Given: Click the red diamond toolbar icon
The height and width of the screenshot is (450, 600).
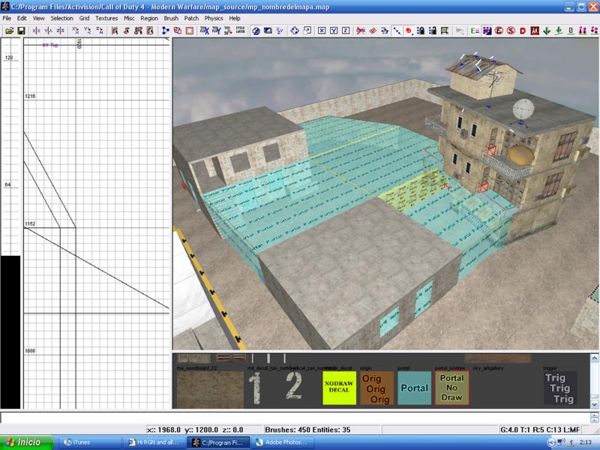Looking at the screenshot, I should pyautogui.click(x=373, y=31).
